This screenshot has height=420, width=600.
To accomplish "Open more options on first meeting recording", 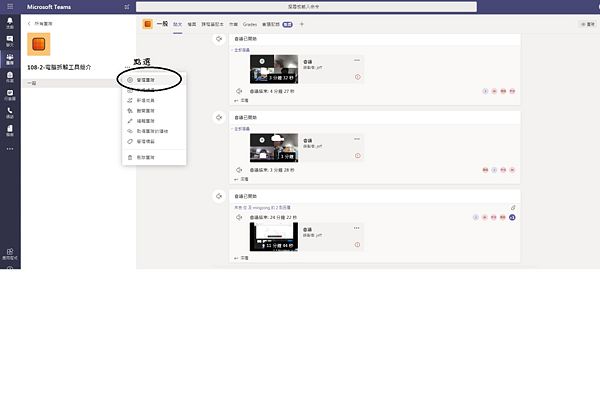I will click(357, 59).
